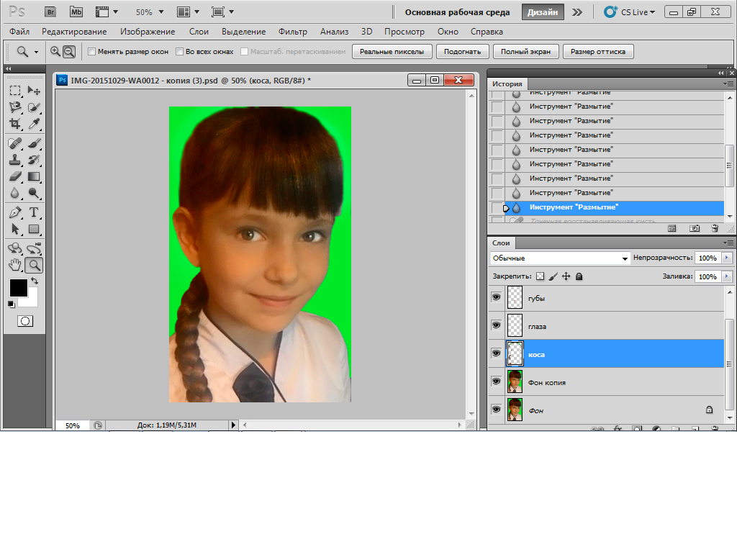Click the black foreground color swatch
The height and width of the screenshot is (560, 737).
[x=18, y=287]
